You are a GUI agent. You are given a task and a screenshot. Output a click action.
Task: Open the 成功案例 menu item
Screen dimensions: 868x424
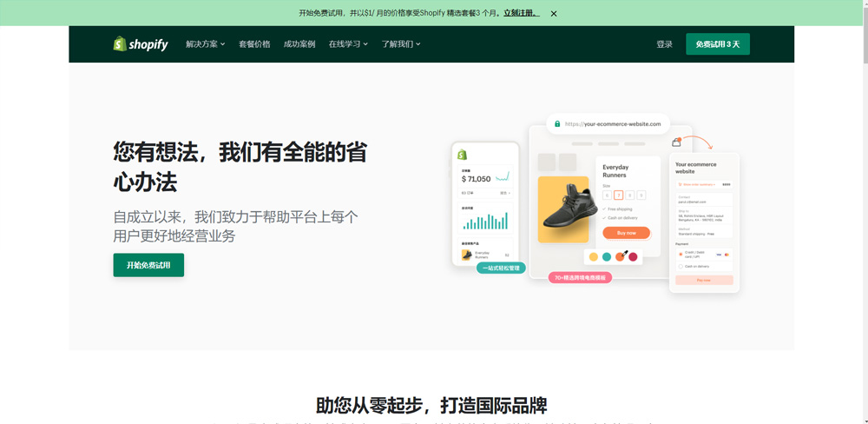click(299, 44)
